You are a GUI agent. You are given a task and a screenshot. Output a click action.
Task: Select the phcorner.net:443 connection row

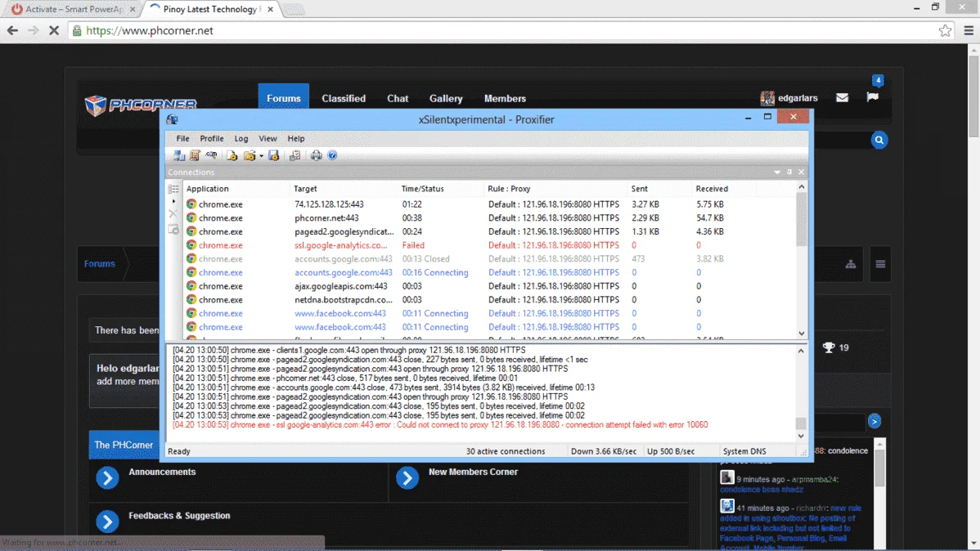pyautogui.click(x=489, y=218)
